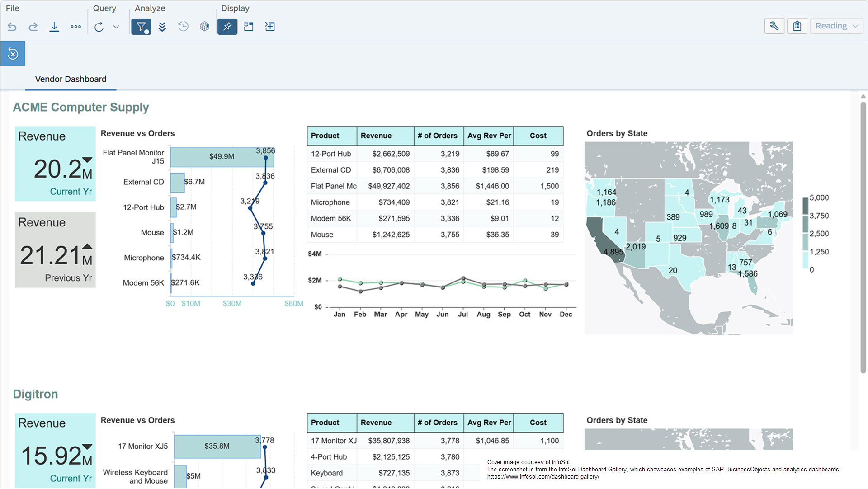Click the wrench Design tools icon
This screenshot has height=489, width=868.
(774, 26)
